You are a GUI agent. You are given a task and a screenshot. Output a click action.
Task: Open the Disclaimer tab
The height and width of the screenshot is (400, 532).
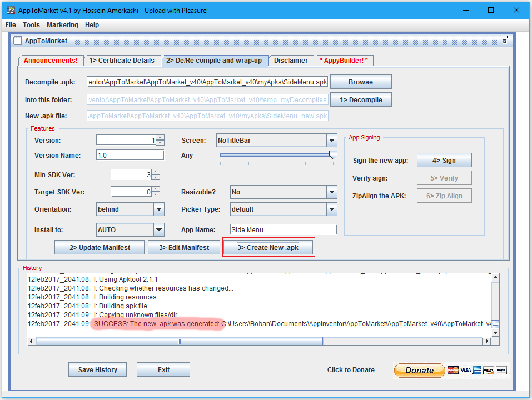[x=291, y=61]
